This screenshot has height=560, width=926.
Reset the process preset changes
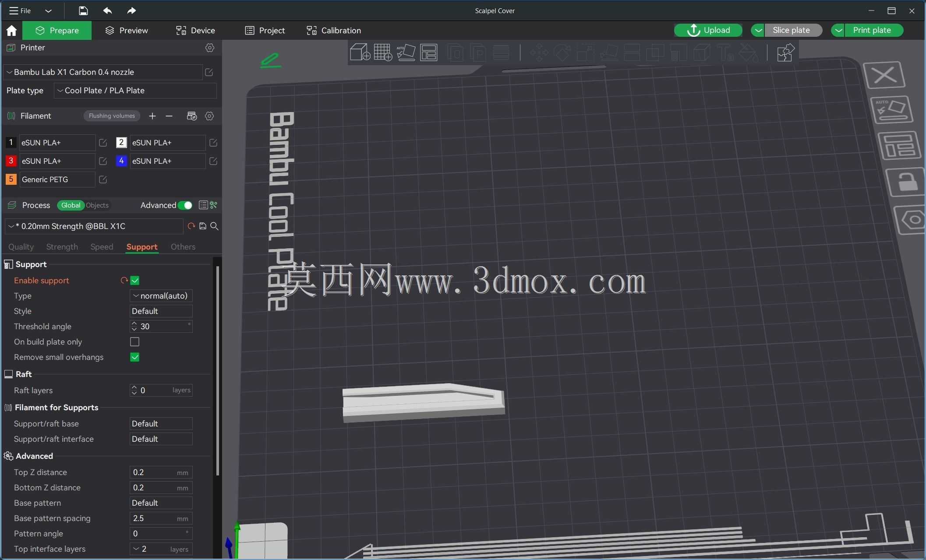click(x=191, y=226)
